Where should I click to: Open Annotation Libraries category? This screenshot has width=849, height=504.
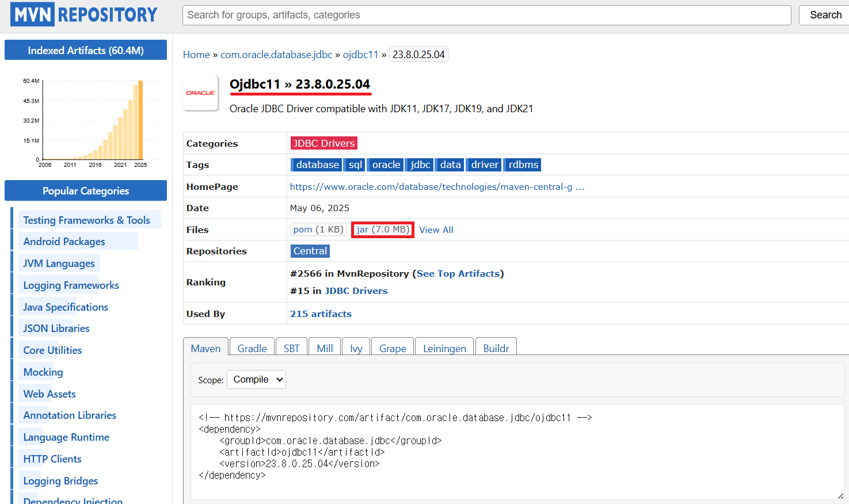pyautogui.click(x=70, y=415)
